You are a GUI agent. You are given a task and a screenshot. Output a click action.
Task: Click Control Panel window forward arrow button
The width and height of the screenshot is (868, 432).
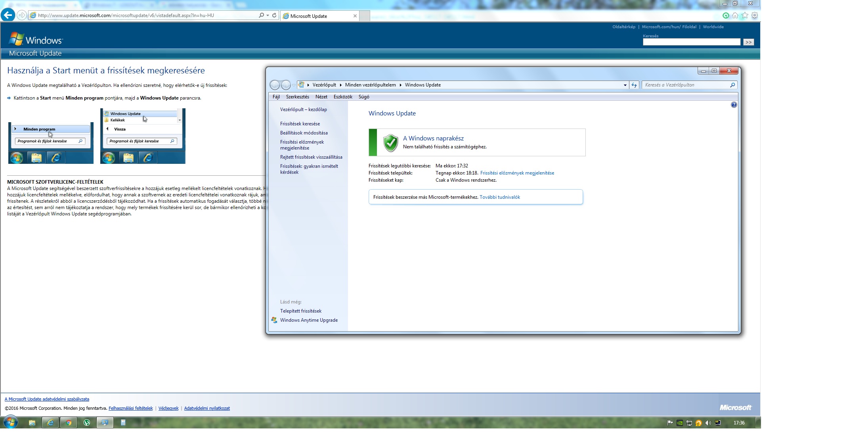coord(286,85)
